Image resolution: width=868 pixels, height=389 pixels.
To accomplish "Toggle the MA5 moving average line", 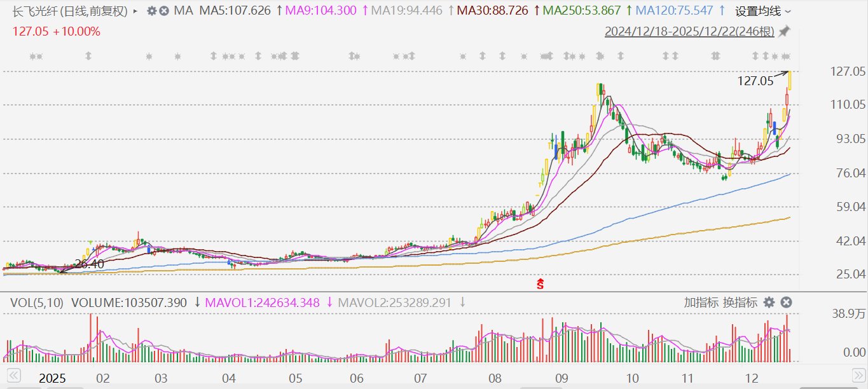I will [x=235, y=11].
